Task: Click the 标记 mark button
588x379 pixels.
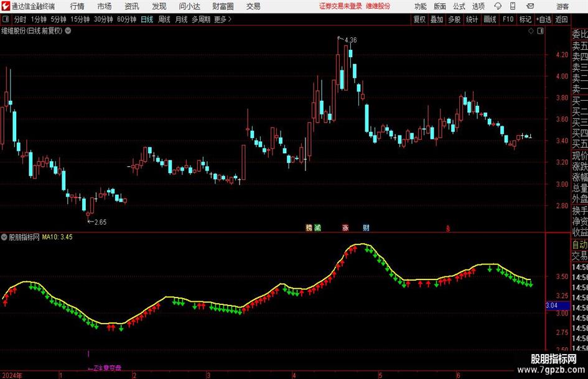Action: 525,19
